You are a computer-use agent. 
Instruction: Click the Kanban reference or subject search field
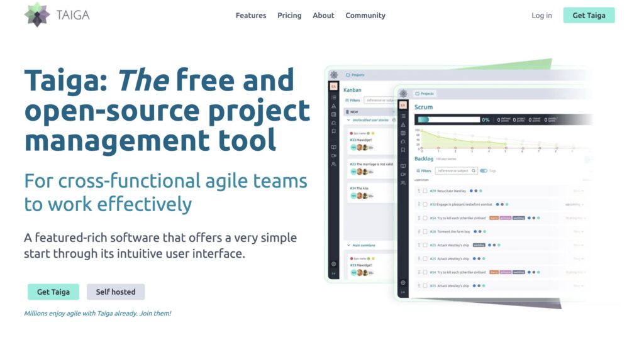tap(379, 100)
